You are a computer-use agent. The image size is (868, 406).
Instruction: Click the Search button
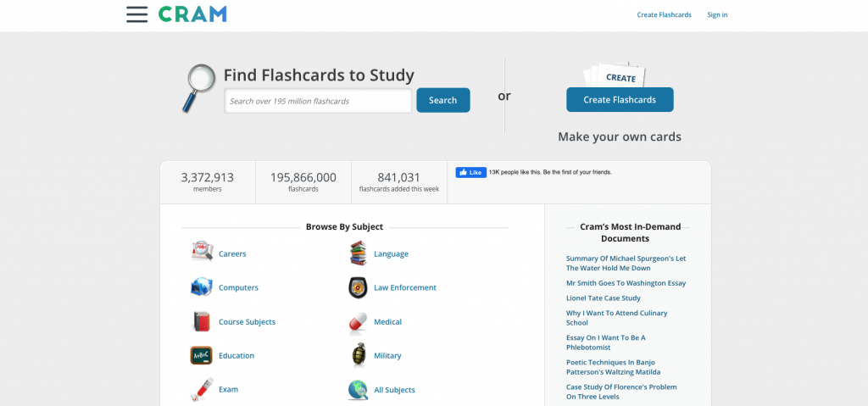442,100
